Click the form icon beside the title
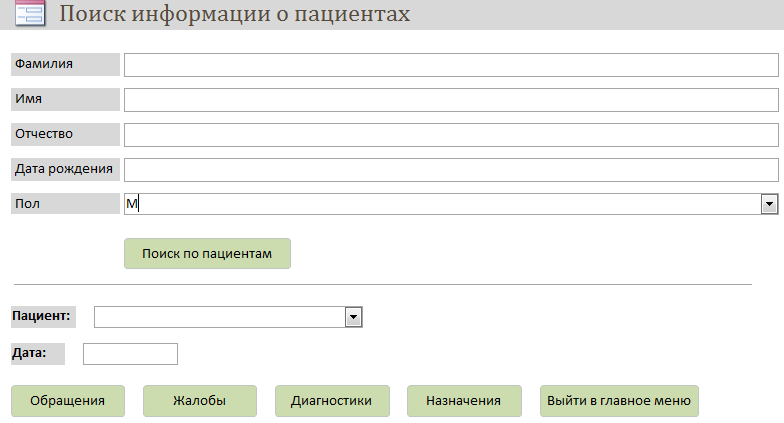Screen dimensions: 784x423 coord(30,12)
